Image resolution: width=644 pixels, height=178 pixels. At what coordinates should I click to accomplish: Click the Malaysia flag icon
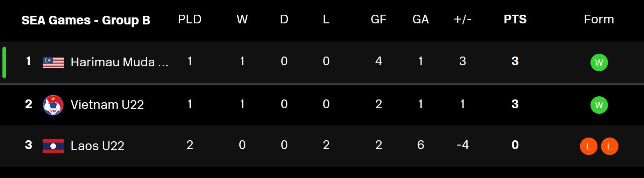point(53,62)
